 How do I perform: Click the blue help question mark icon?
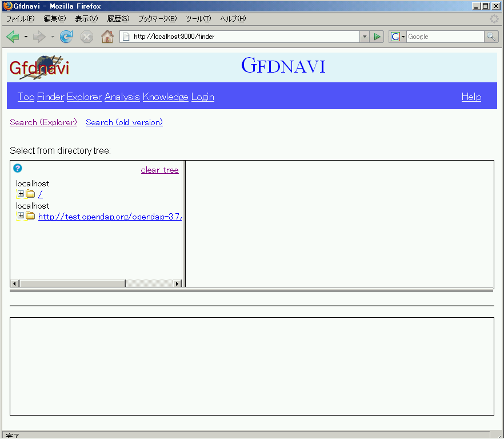click(17, 169)
